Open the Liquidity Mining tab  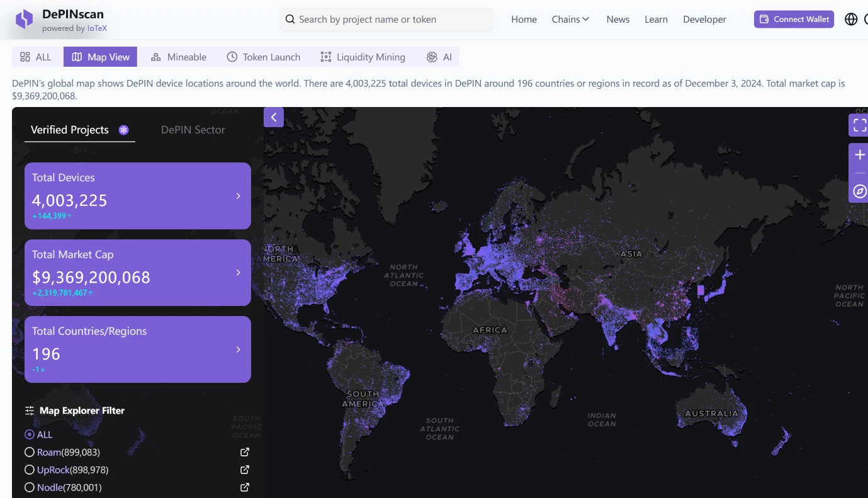[x=363, y=57]
